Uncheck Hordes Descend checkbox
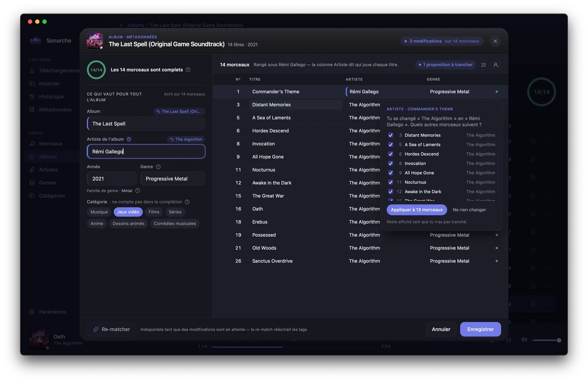Image resolution: width=588 pixels, height=382 pixels. [x=391, y=154]
